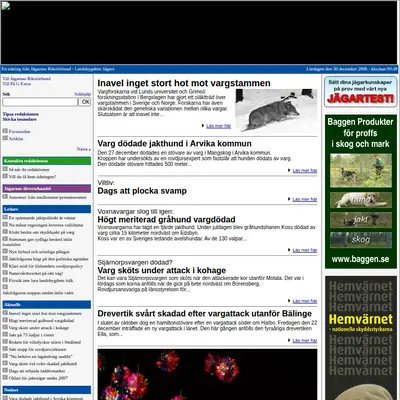Select the purple 'Jägarnas diversehandel' header
The image size is (400, 400).
(47, 189)
